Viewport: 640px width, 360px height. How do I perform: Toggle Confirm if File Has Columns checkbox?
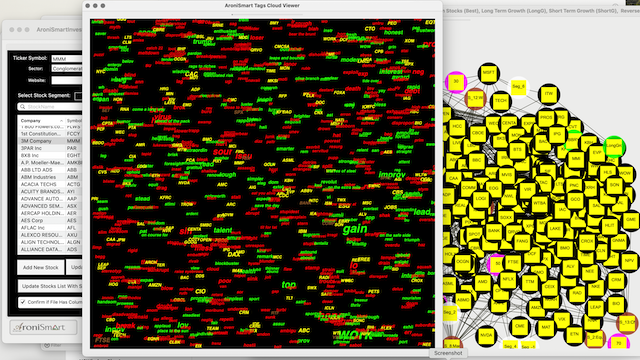(x=22, y=302)
